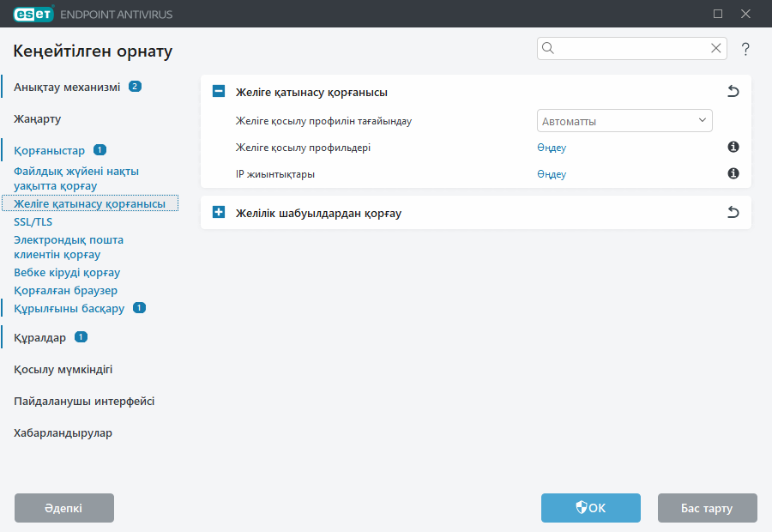Open the Автоматты profile dropdown
This screenshot has width=772, height=532.
click(x=624, y=121)
